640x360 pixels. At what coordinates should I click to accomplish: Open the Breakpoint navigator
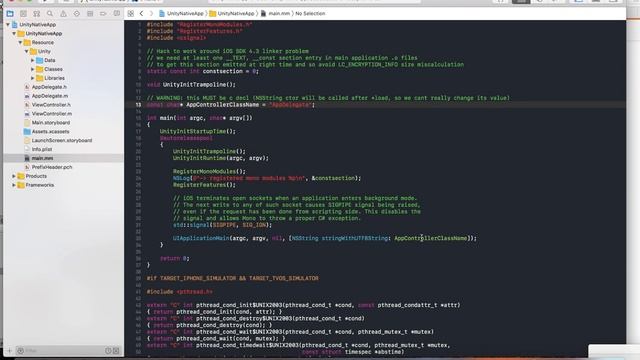(x=103, y=13)
